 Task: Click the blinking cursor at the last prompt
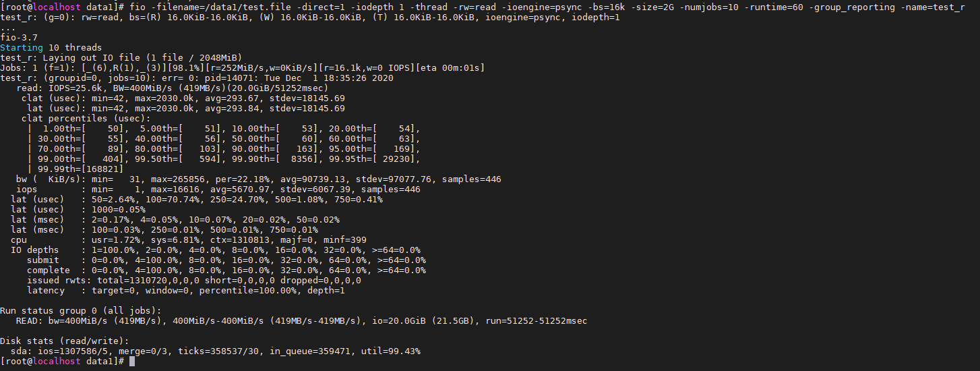tap(132, 362)
